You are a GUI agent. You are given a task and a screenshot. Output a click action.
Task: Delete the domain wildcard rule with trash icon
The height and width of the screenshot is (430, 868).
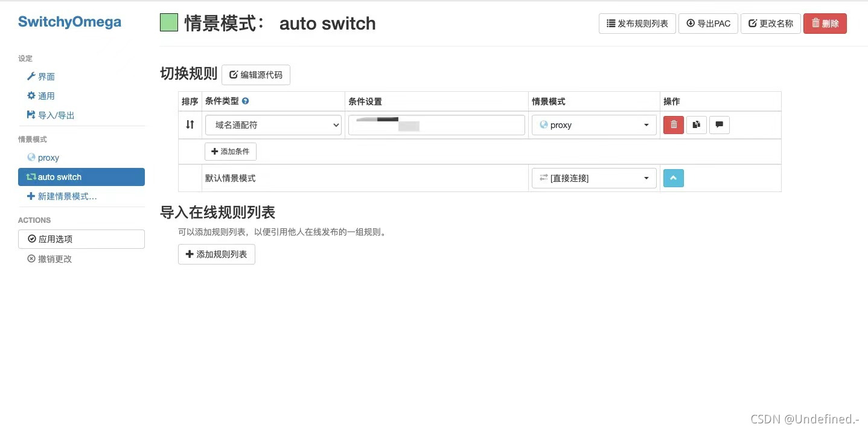point(673,125)
